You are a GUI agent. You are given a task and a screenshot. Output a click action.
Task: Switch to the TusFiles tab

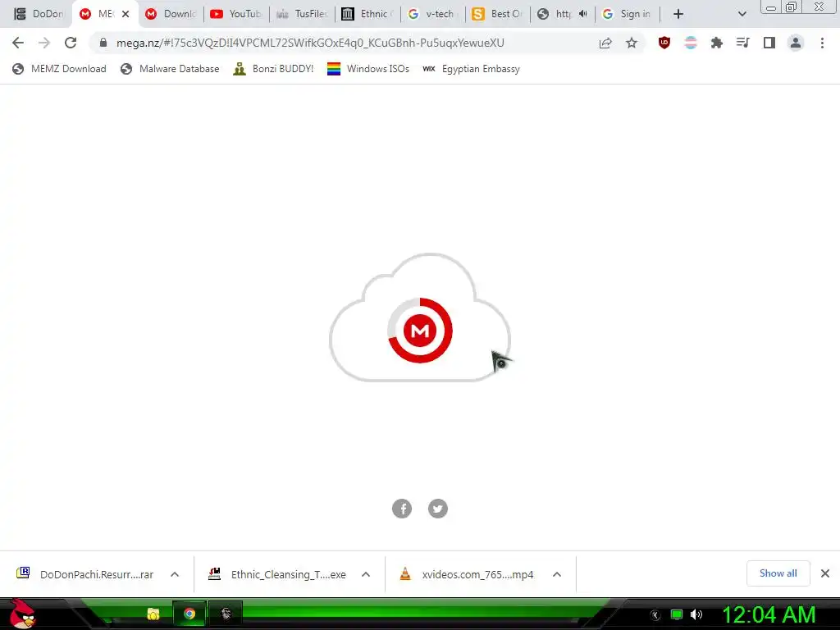coord(302,14)
